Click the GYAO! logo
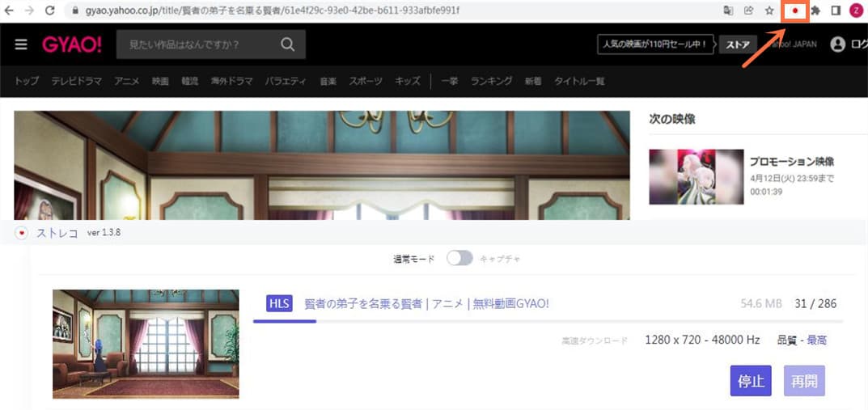868x410 pixels. point(72,44)
